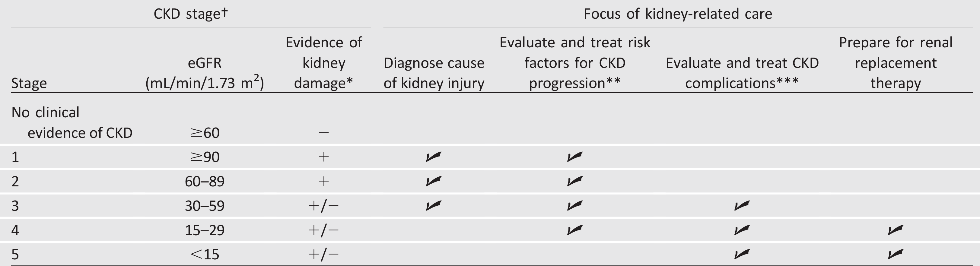Click the "Prepare for renal replacement therapy" header
This screenshot has height=266, width=980.
pos(896,63)
